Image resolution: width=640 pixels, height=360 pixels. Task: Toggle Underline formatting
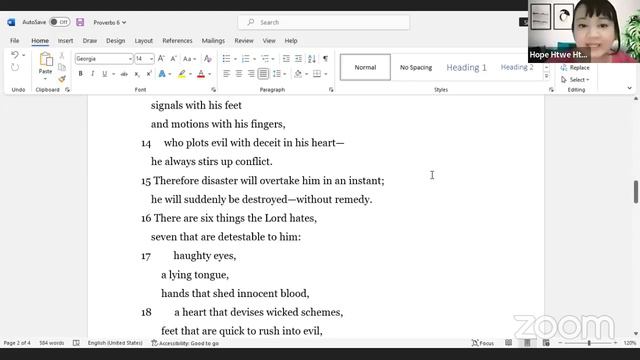point(104,74)
